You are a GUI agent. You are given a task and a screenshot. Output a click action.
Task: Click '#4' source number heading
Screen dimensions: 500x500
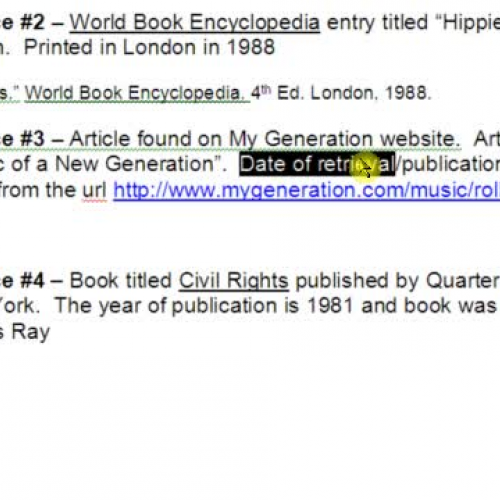pos(32,281)
